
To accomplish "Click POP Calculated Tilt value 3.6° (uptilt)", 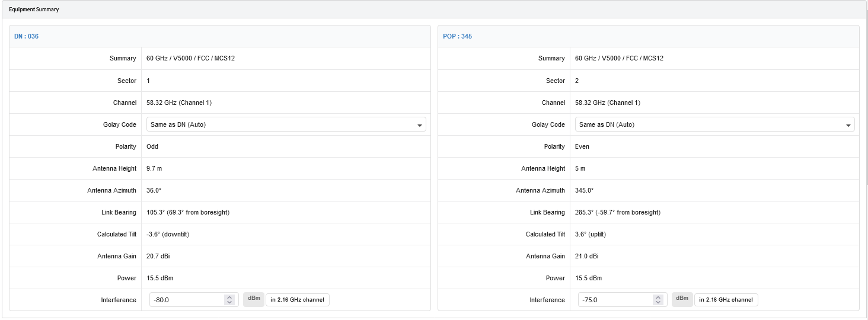I will point(591,234).
